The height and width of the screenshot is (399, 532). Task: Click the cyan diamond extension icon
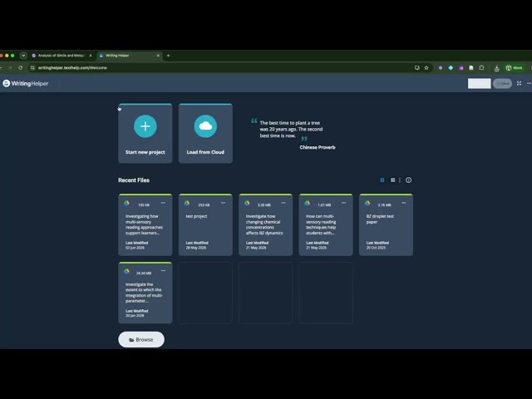(x=451, y=68)
